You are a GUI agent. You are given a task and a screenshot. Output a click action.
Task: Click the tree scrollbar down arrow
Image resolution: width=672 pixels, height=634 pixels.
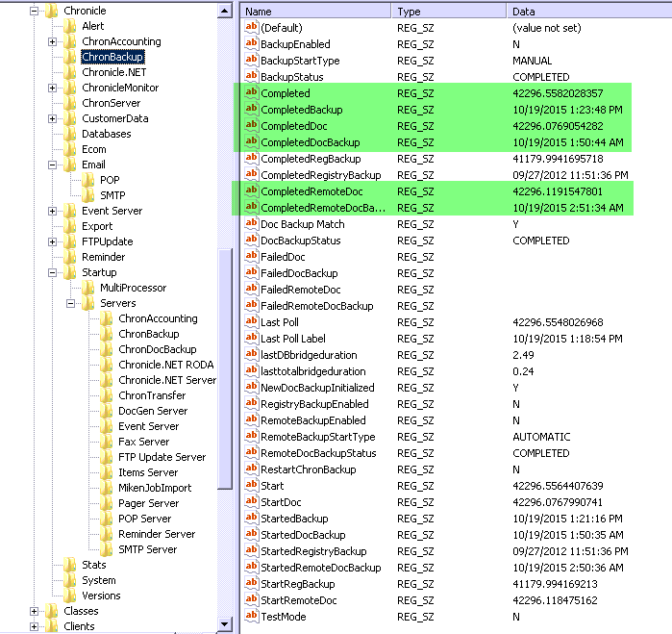pos(225,624)
